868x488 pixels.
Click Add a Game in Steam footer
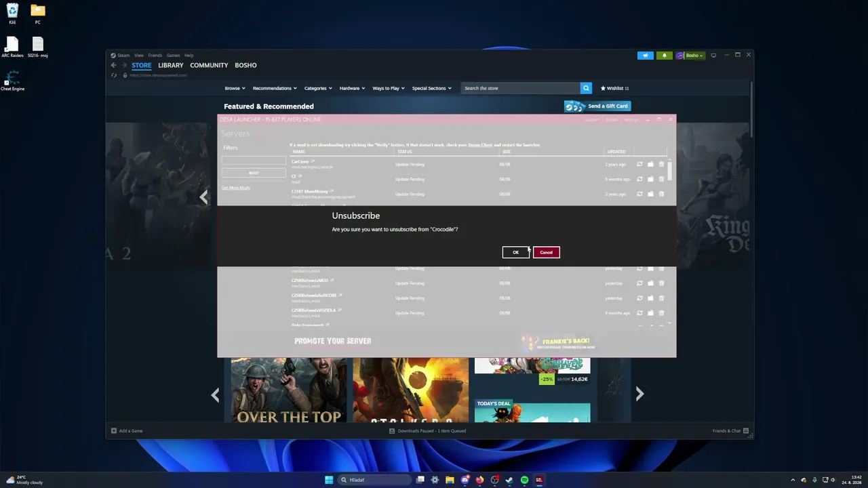point(127,431)
